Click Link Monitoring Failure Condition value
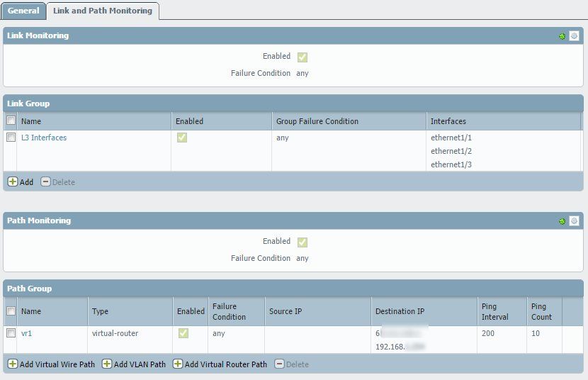Viewport: 588px width, 380px height. [303, 74]
